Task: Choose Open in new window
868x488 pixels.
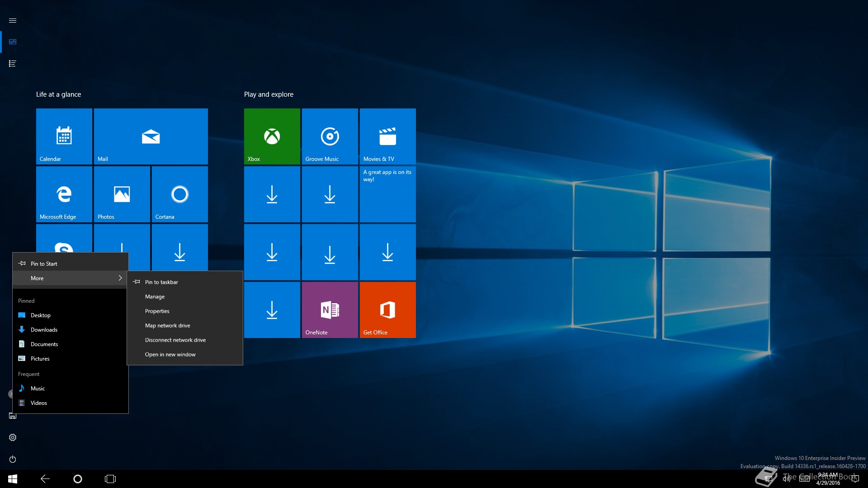Action: [185, 354]
